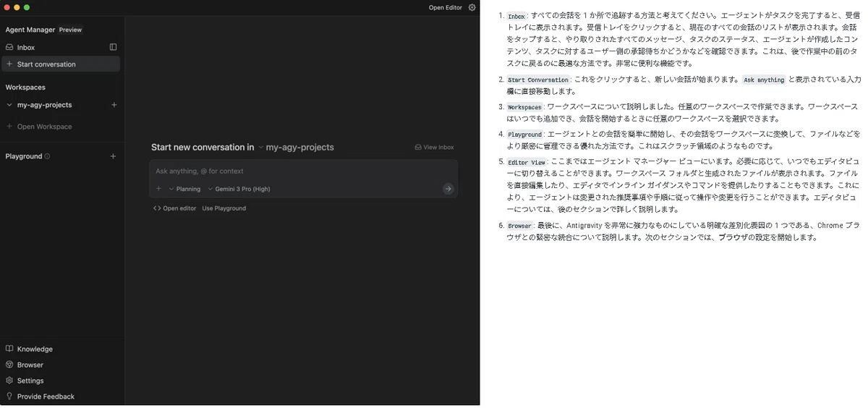
Task: Open the Planning mode dropdown
Action: point(184,189)
